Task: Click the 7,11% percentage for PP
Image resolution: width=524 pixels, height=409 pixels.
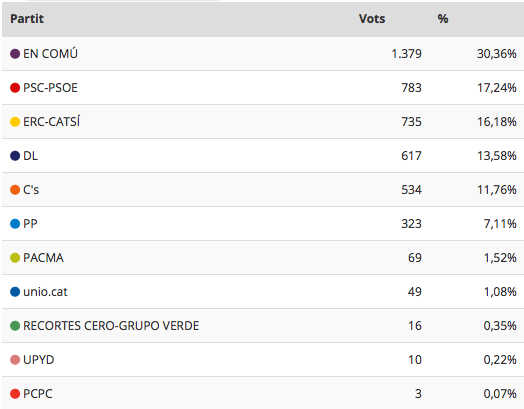Action: pyautogui.click(x=500, y=224)
